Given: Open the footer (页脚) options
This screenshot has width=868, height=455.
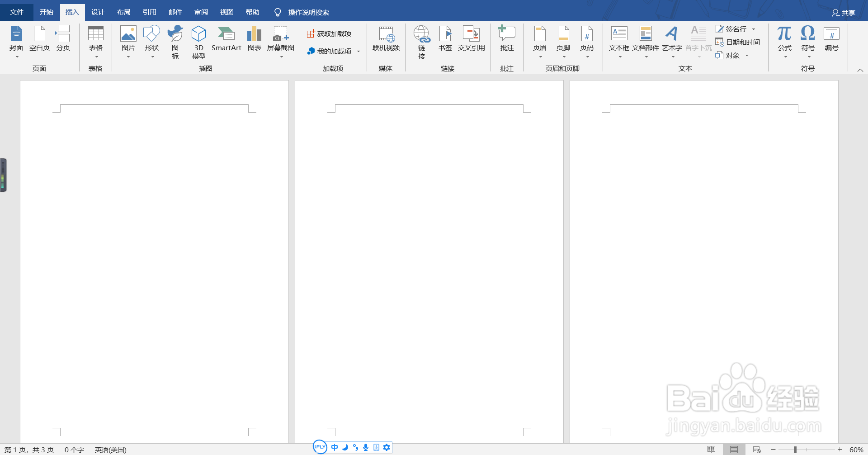Looking at the screenshot, I should tap(563, 42).
